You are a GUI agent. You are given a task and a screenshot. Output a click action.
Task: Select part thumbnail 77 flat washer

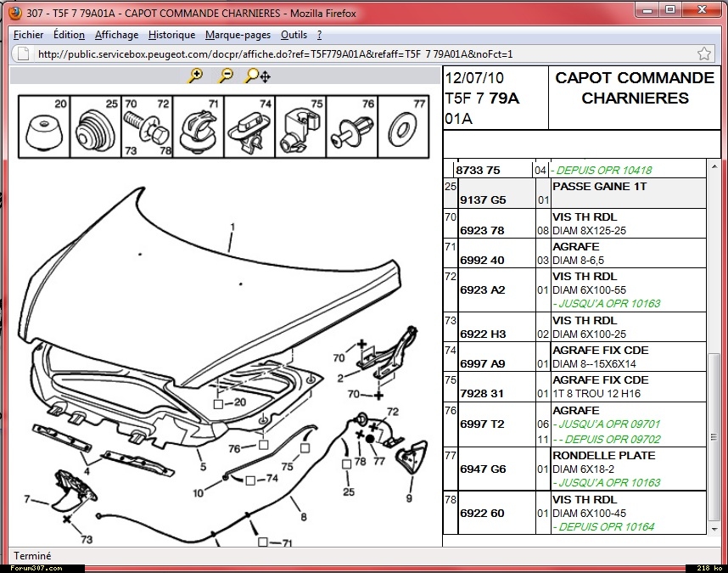(x=404, y=126)
